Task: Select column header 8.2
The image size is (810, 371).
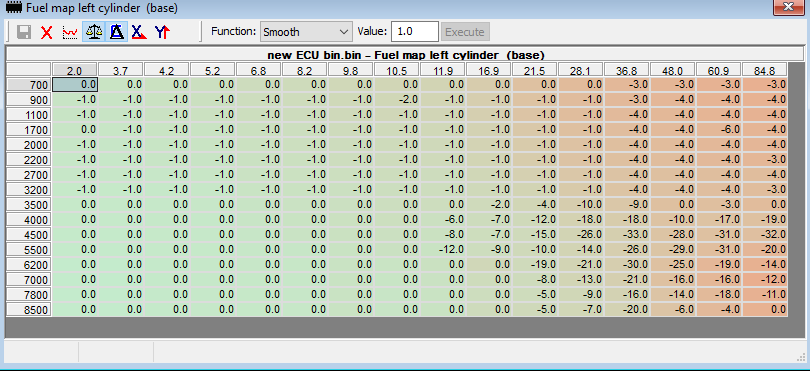Action: [305, 70]
